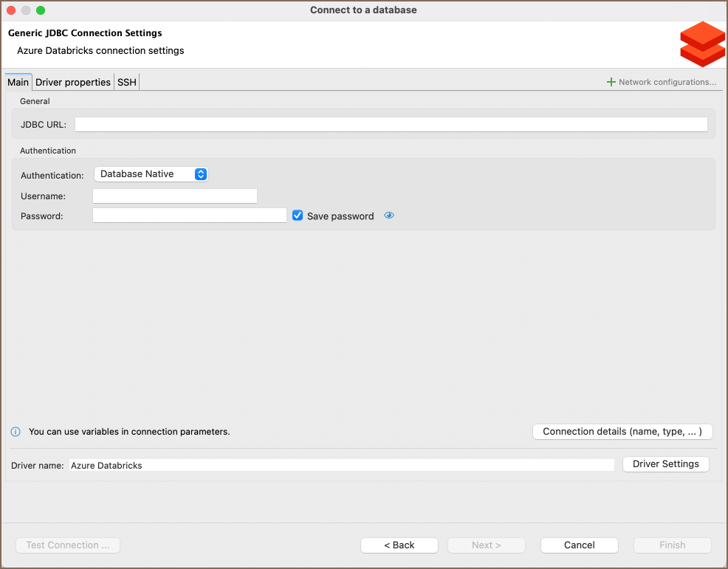Click the green macOS zoom window button
Viewport: 728px width, 569px height.
pyautogui.click(x=41, y=10)
